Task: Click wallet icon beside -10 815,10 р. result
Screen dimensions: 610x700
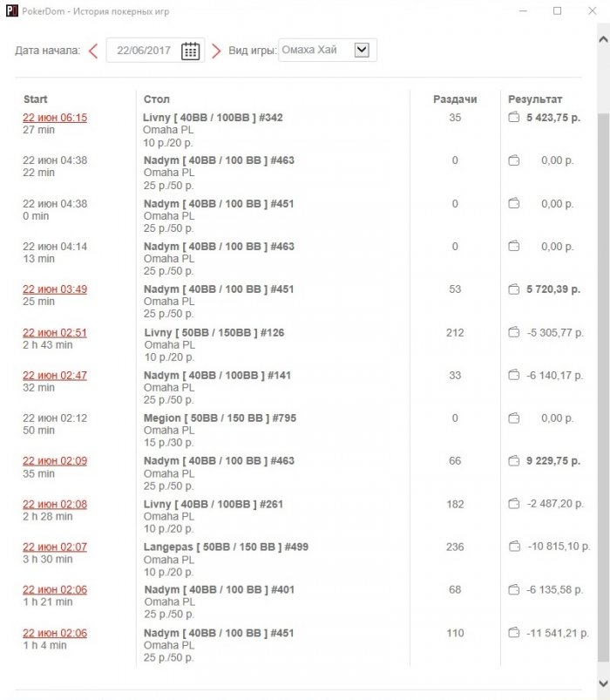Action: click(514, 547)
